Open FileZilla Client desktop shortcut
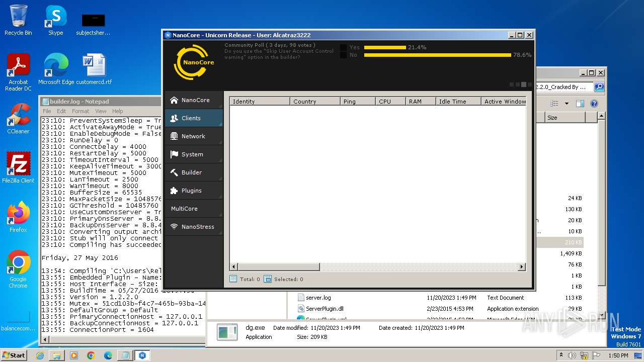Screen dimensions: 644x362 click(18, 168)
